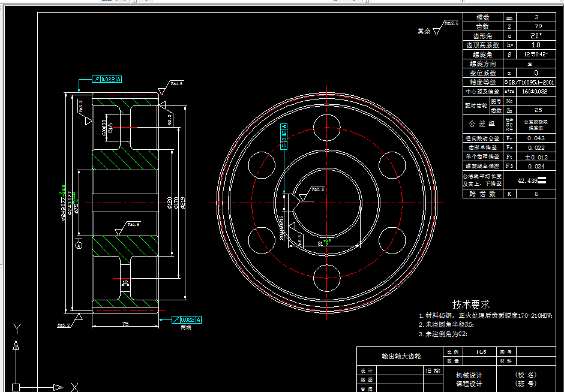Select requirement line 2 未注圆角半径R5
Image resolution: width=564 pixels, height=392 pixels.
pyautogui.click(x=446, y=324)
